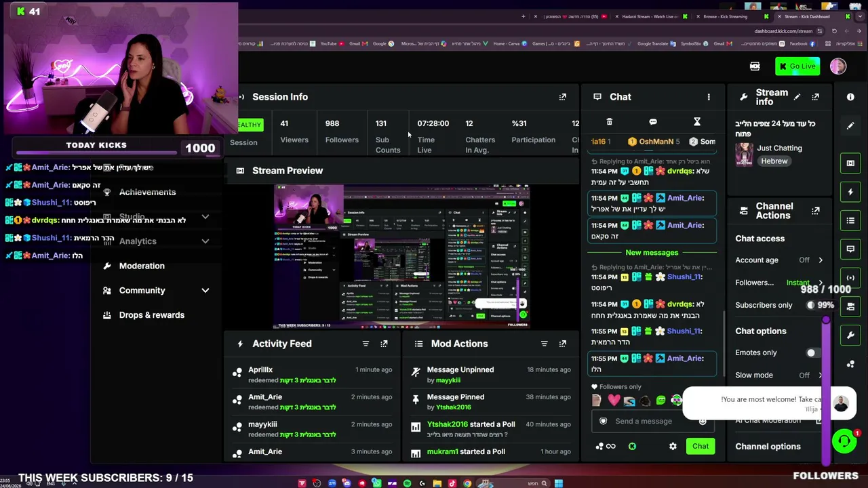Click the pencil icon in right sidebar
Screen dimensions: 868x488
[850, 125]
